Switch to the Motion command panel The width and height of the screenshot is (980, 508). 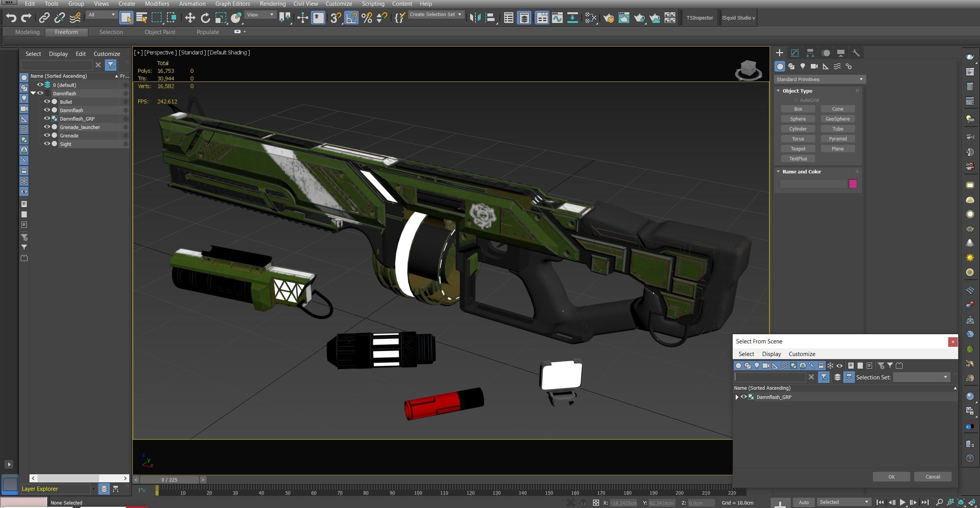tap(826, 53)
